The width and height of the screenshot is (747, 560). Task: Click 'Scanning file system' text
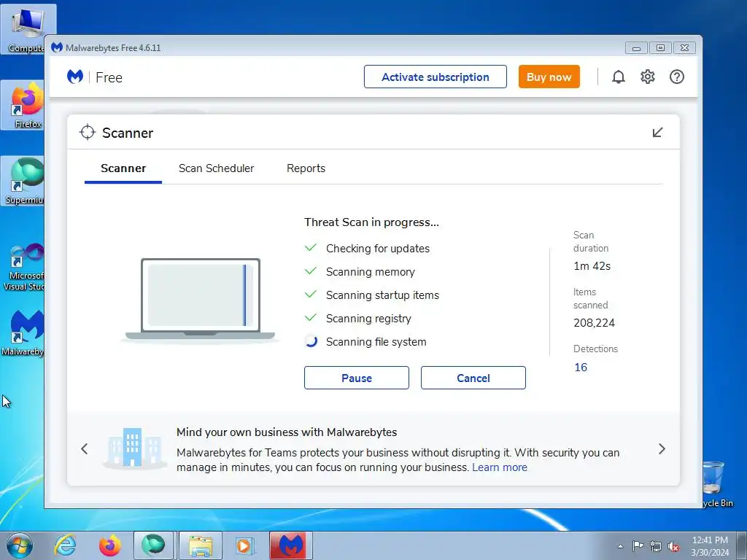[x=376, y=341]
